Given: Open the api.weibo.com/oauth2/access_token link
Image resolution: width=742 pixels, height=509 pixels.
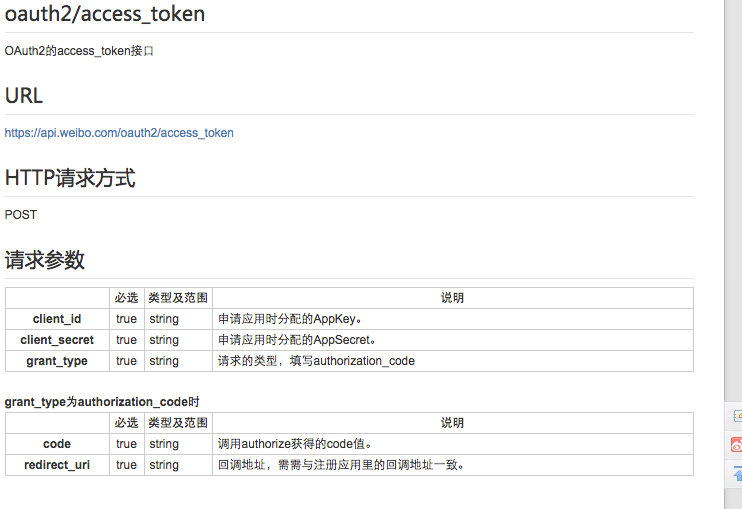Looking at the screenshot, I should 119,133.
